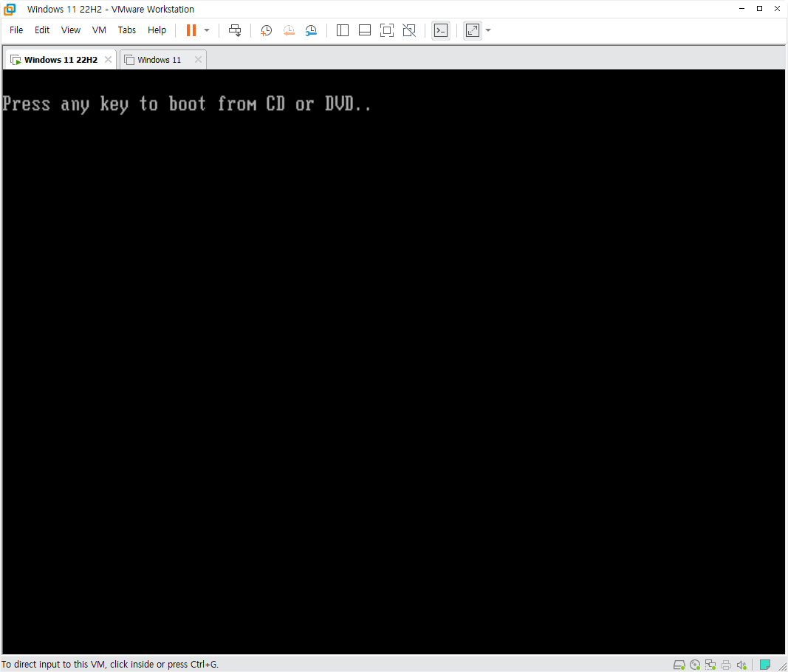Open the Tabs menu
The width and height of the screenshot is (788, 672).
[x=126, y=30]
